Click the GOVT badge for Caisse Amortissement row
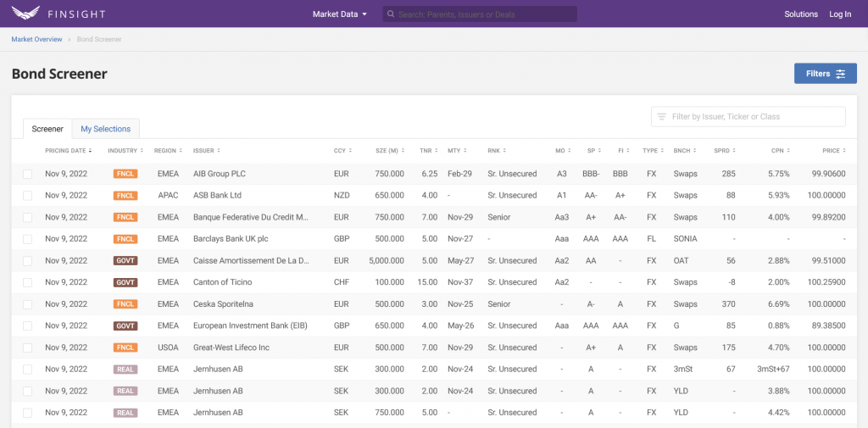 pos(125,261)
